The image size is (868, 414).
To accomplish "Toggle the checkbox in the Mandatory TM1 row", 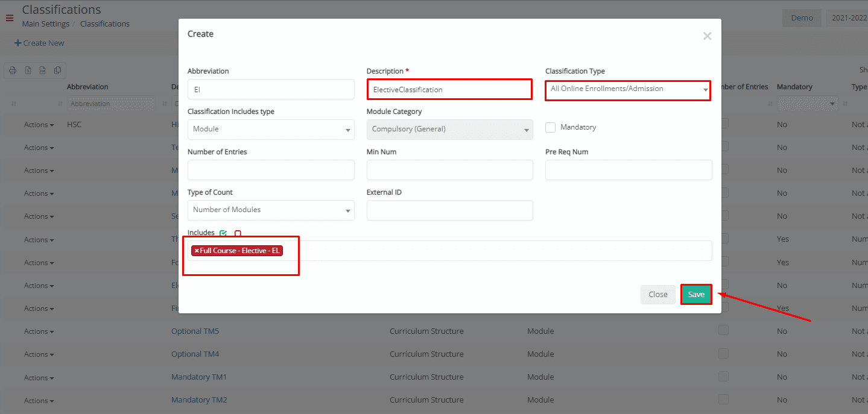I will point(723,376).
